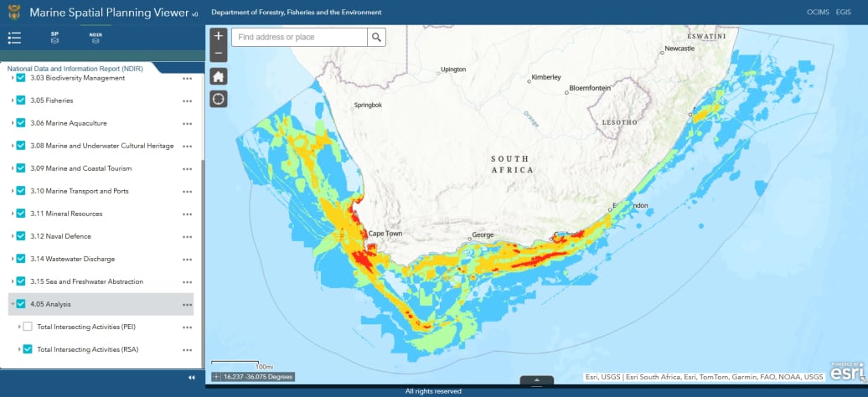Open options for 3.08 Marine Underwater Cultural Heritage

187,147
